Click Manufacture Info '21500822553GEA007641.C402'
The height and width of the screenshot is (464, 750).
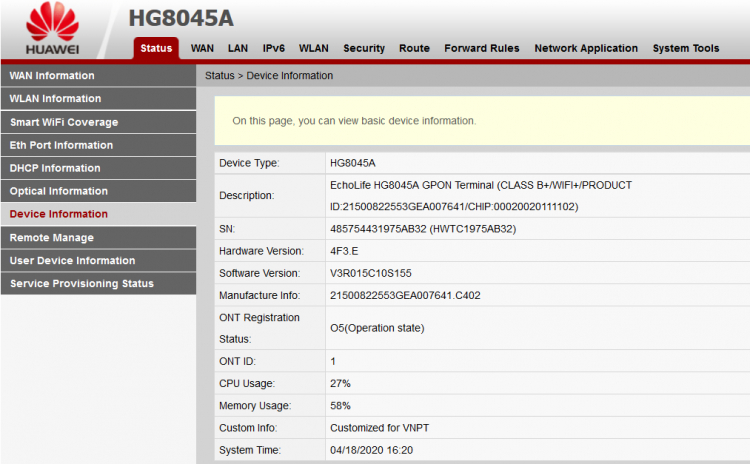(x=405, y=296)
